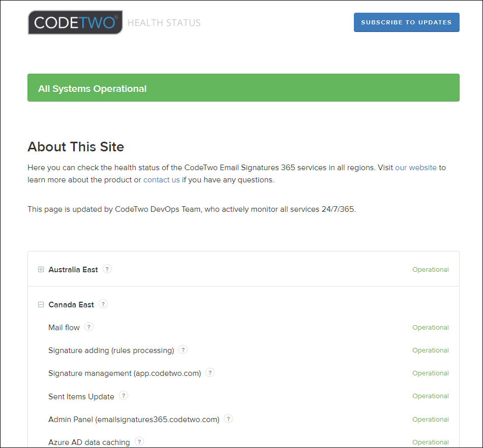Click Operational status for Signature adding
The image size is (483, 448).
tap(430, 350)
